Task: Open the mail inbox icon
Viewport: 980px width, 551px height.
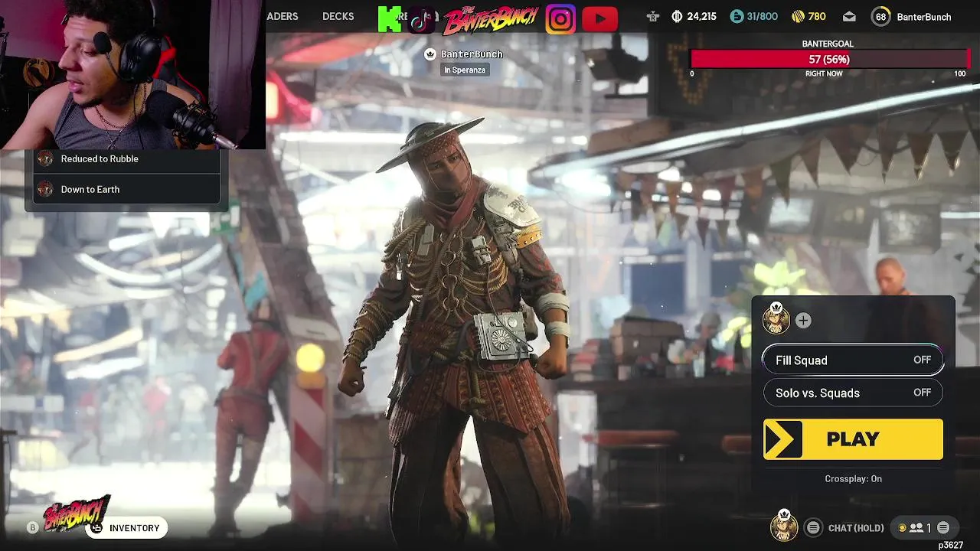Action: pyautogui.click(x=849, y=17)
